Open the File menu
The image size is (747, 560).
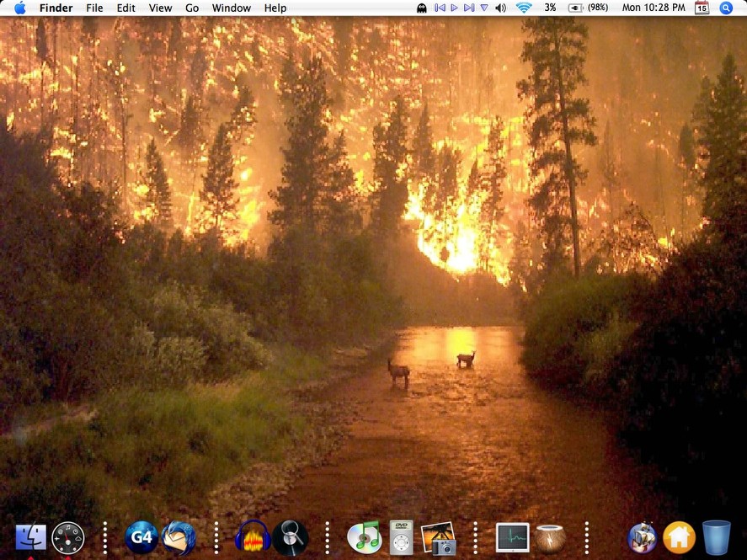pos(94,8)
